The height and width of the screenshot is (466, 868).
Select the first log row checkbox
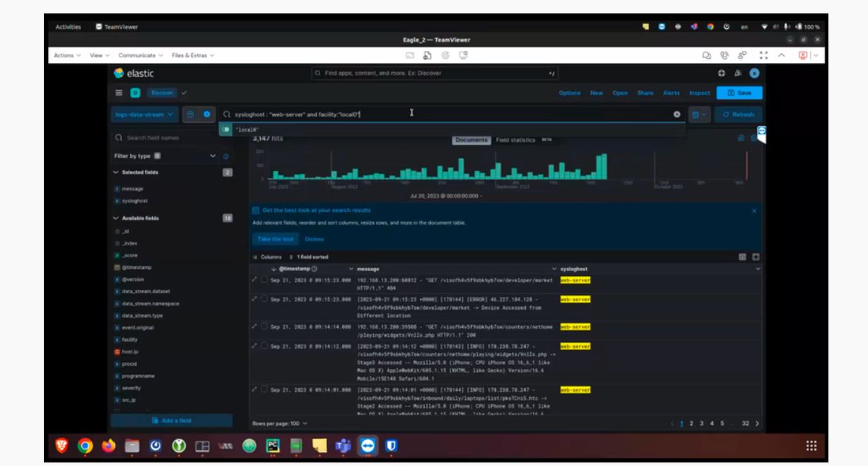[x=264, y=280]
